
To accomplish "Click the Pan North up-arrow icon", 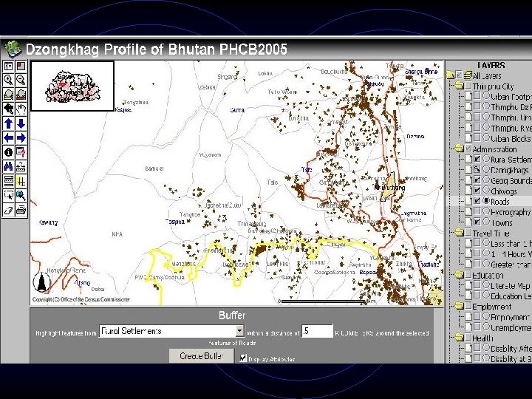I will [8, 123].
